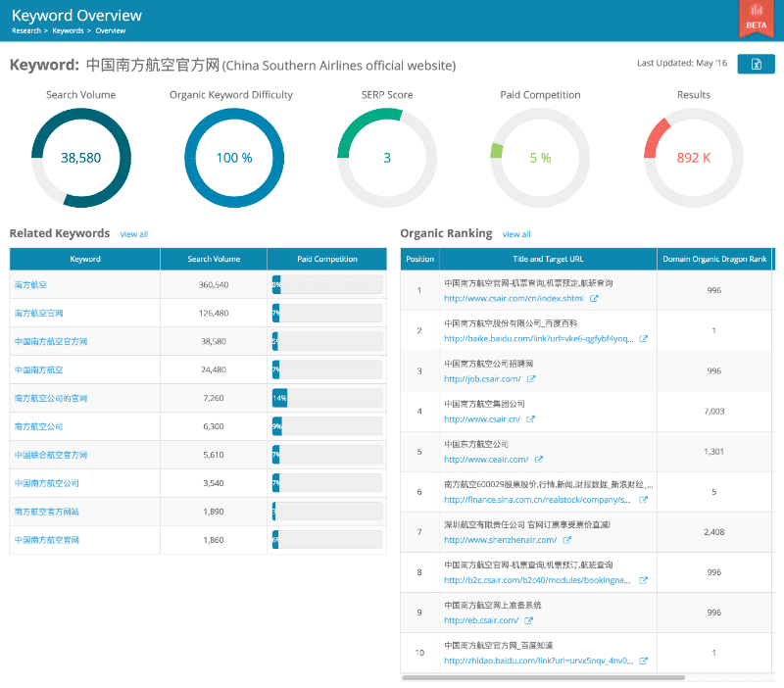Screen dimensions: 784x688
Task: Click the Search Volume donut chart
Action: 80,157
